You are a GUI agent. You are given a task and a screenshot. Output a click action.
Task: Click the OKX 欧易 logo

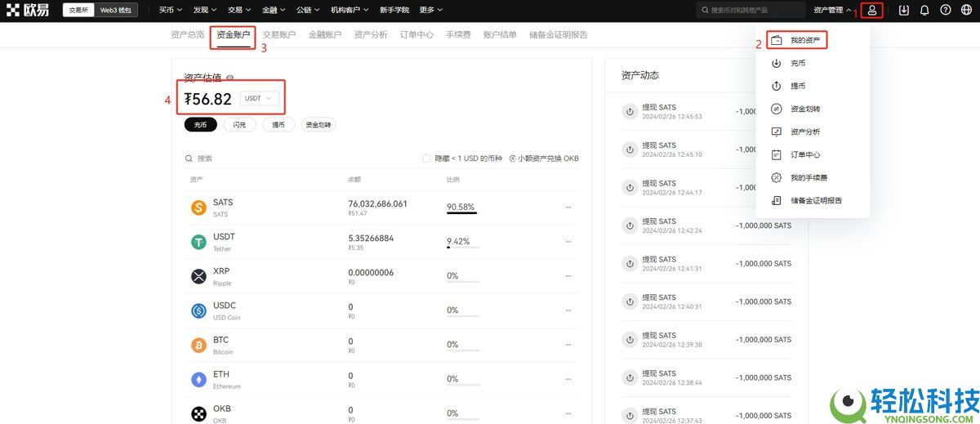pyautogui.click(x=28, y=10)
